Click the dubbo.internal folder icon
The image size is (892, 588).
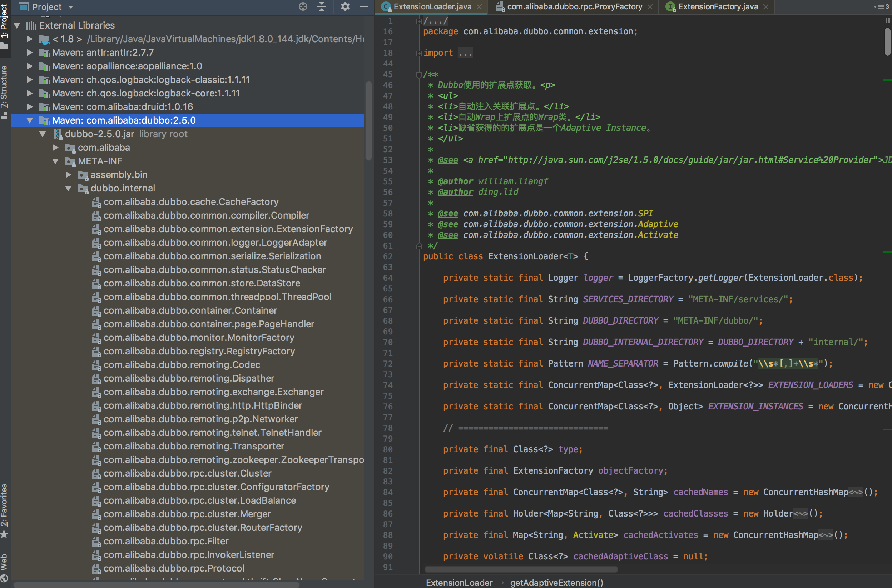pos(83,189)
